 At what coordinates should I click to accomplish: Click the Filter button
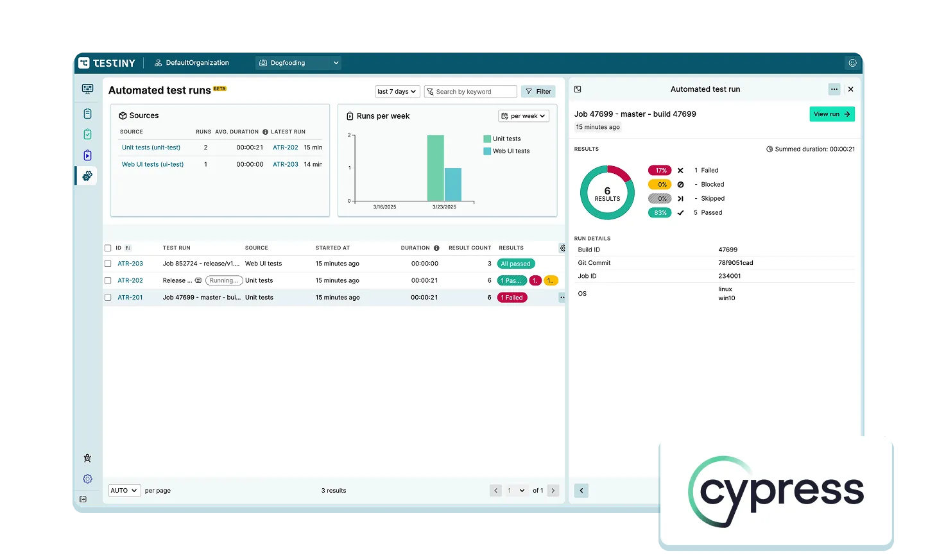click(x=538, y=92)
